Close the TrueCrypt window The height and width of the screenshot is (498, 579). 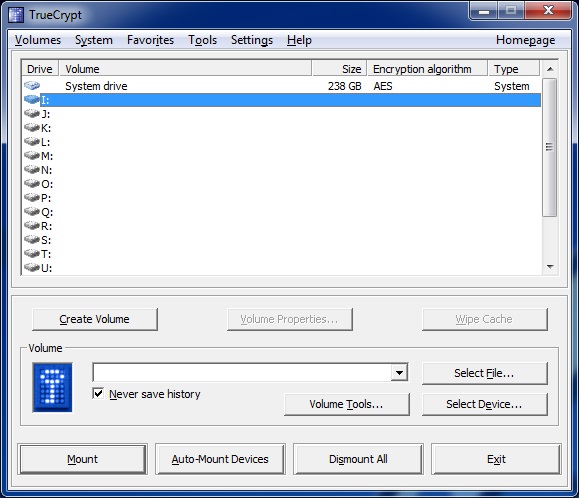(x=548, y=10)
